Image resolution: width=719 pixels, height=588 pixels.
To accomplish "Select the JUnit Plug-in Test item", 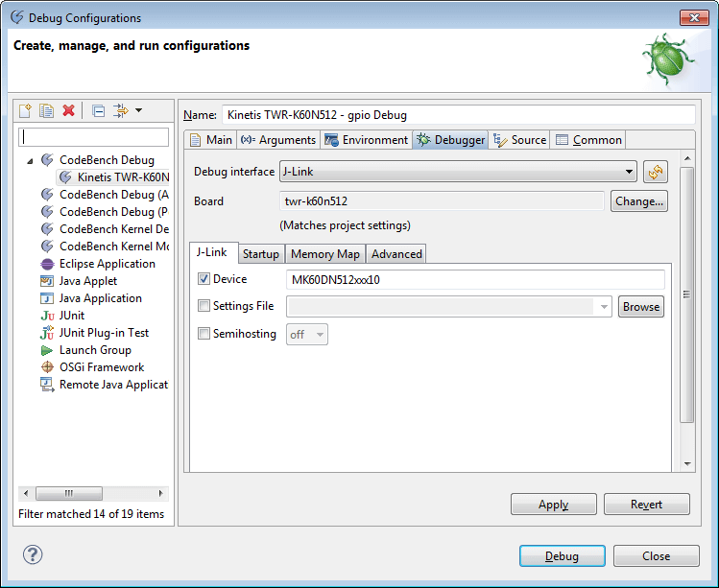I will point(104,333).
